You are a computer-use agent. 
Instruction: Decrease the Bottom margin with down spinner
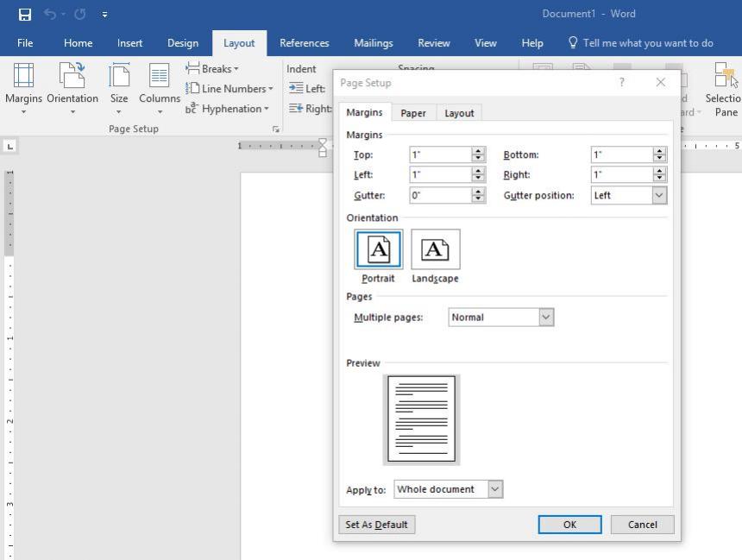tap(660, 159)
